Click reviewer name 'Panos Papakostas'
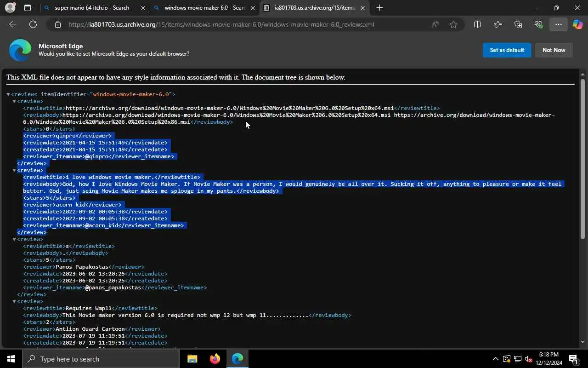The width and height of the screenshot is (588, 368). pos(82,267)
